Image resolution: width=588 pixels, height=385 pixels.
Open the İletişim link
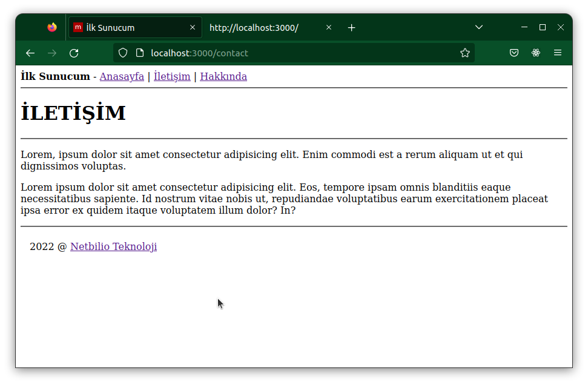coord(172,76)
